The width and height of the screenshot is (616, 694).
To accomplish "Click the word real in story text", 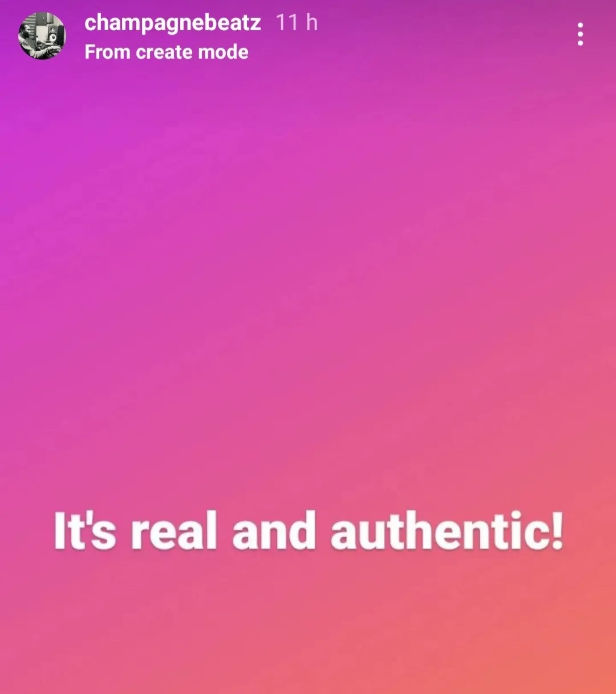I will (x=174, y=532).
